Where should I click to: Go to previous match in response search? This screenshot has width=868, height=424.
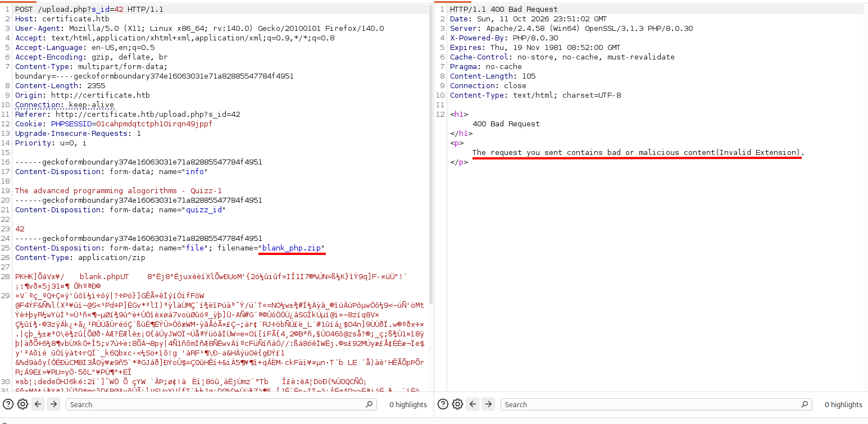click(473, 404)
